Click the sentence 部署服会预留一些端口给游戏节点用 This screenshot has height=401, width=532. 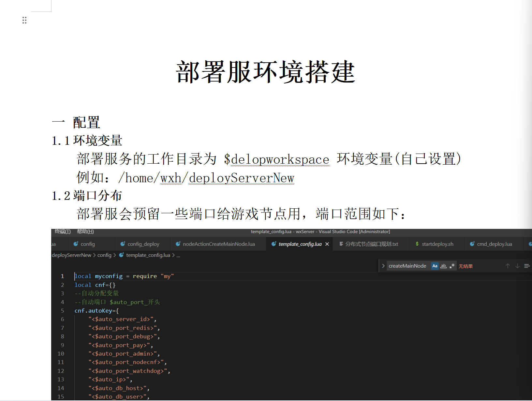pyautogui.click(x=188, y=214)
